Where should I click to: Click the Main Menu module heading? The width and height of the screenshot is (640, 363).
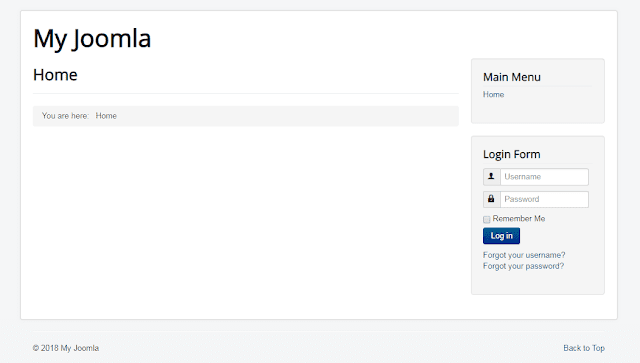[x=512, y=77]
